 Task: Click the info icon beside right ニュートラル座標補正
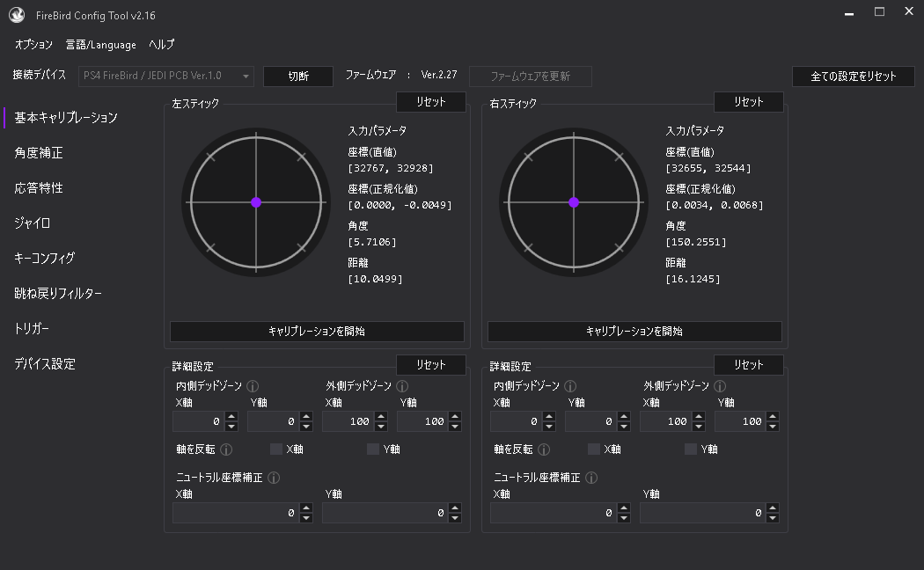tap(591, 478)
